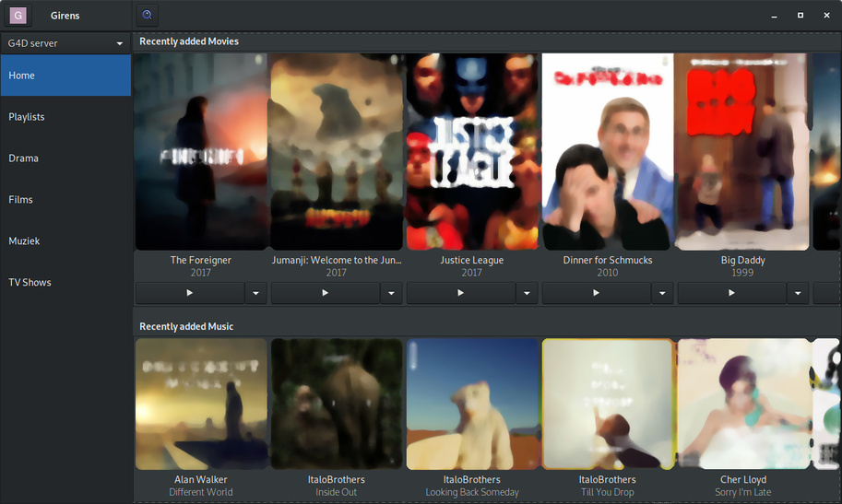Open the Justice League poster

[472, 151]
